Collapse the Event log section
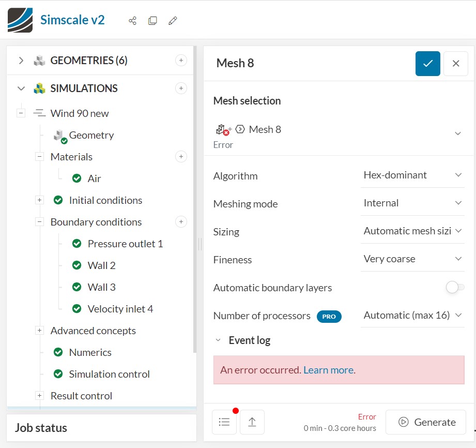Viewport: 476px width, 448px height. (218, 340)
